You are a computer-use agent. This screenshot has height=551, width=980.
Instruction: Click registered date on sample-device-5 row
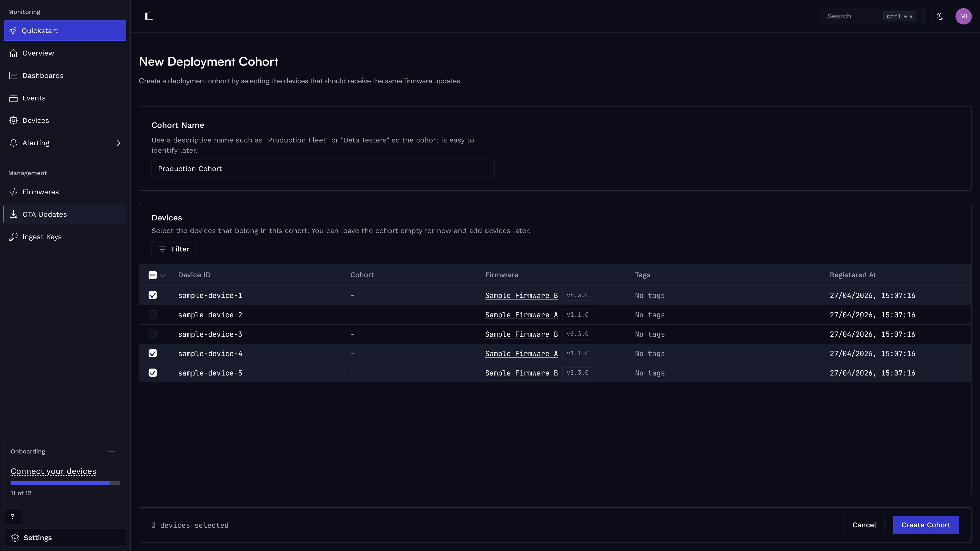pyautogui.click(x=872, y=373)
